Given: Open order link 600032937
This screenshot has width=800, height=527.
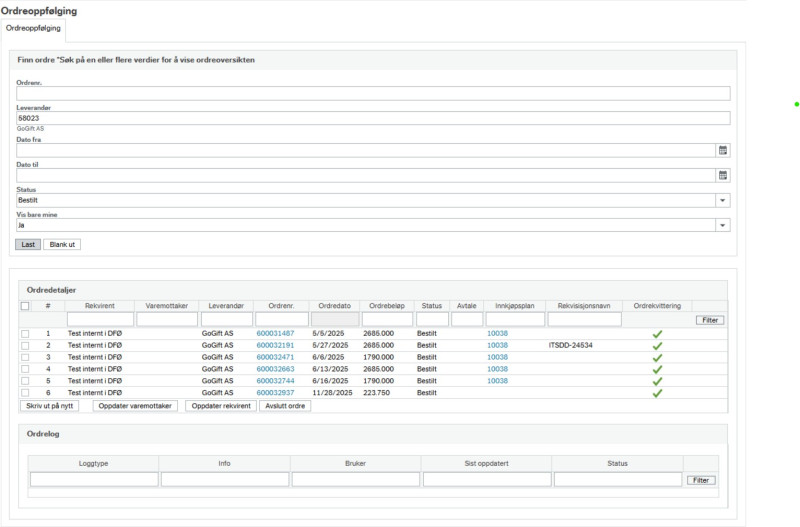Looking at the screenshot, I should [x=276, y=393].
